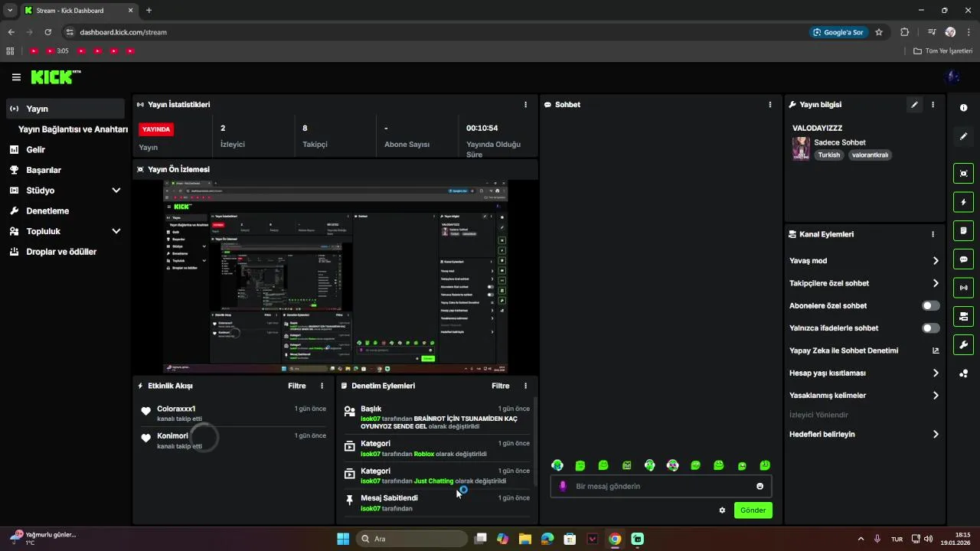Click the Coloraxxx1 follow event
The image size is (980, 551).
233,413
